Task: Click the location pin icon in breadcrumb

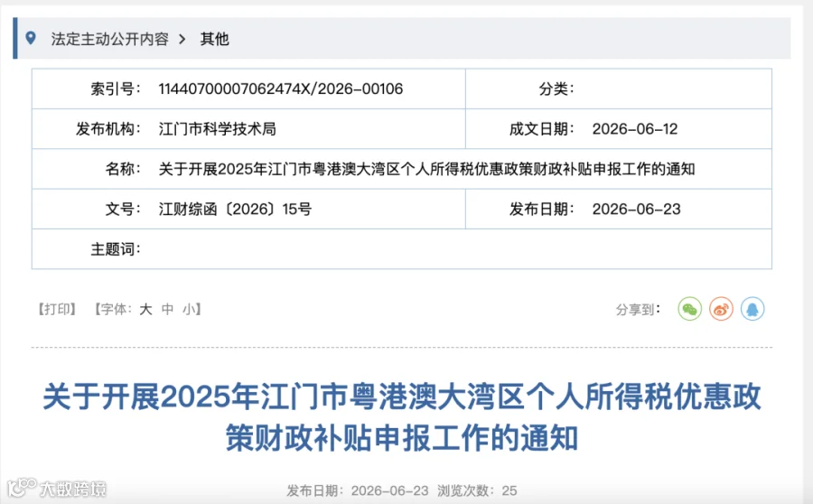Action: [31, 38]
